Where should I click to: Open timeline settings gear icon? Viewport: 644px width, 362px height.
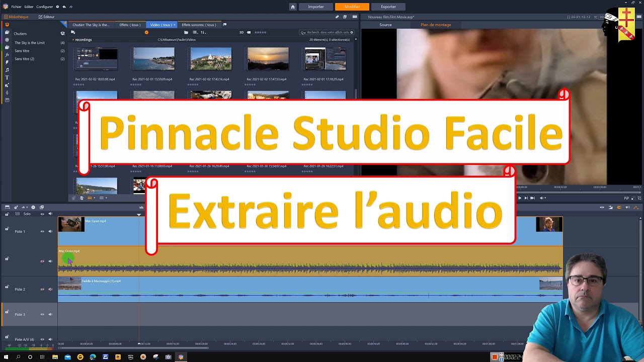pos(16,207)
